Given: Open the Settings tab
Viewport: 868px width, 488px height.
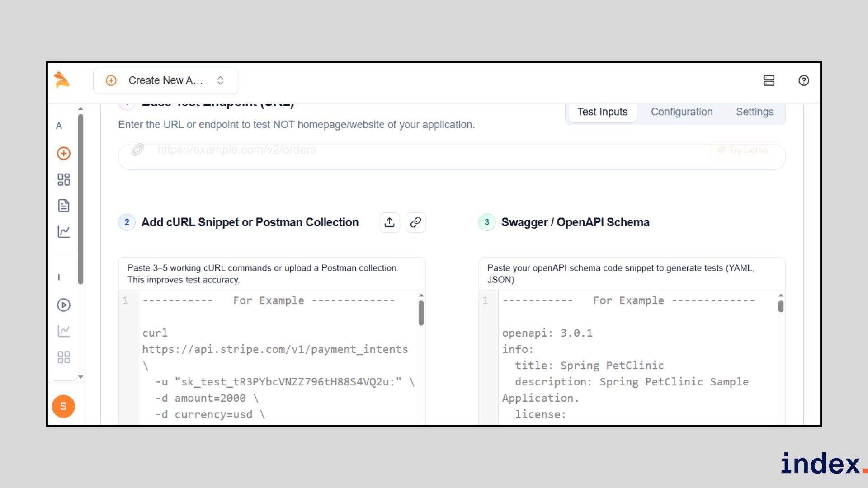Looking at the screenshot, I should click(x=754, y=112).
